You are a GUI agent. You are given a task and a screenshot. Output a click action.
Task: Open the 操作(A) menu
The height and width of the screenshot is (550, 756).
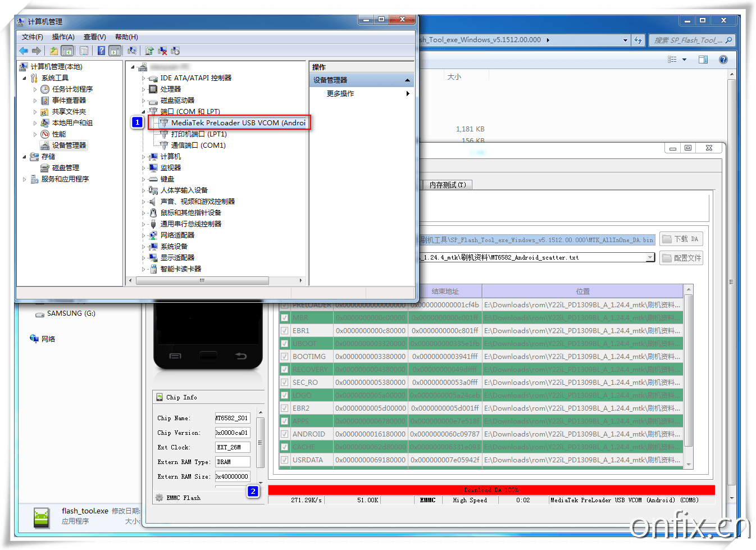pos(63,37)
